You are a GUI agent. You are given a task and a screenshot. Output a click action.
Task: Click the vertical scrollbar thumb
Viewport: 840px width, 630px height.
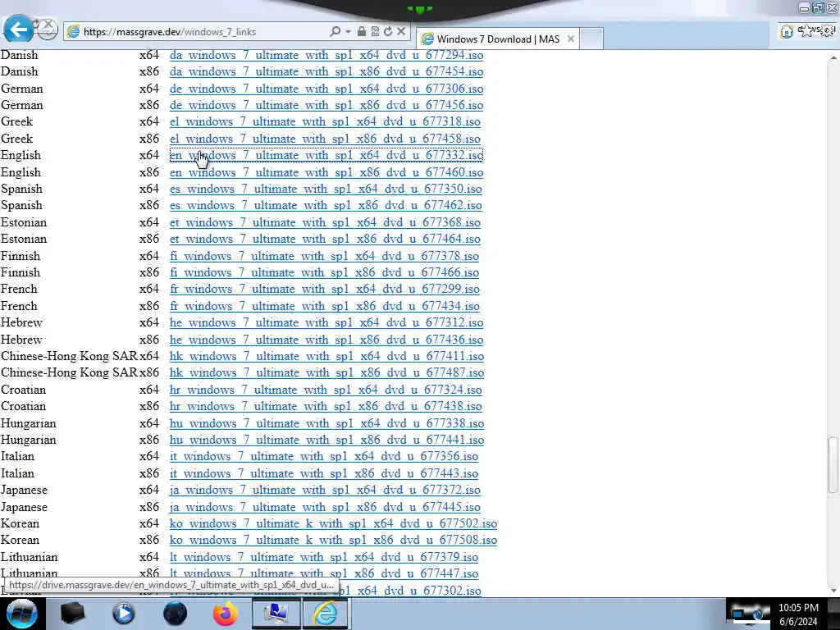tap(833, 464)
